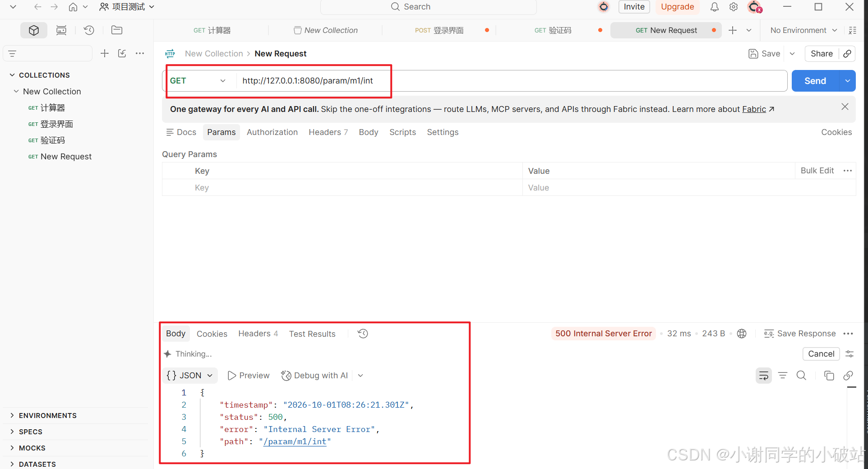The image size is (868, 469).
Task: Collapse the New Collection tree folder
Action: tap(16, 91)
